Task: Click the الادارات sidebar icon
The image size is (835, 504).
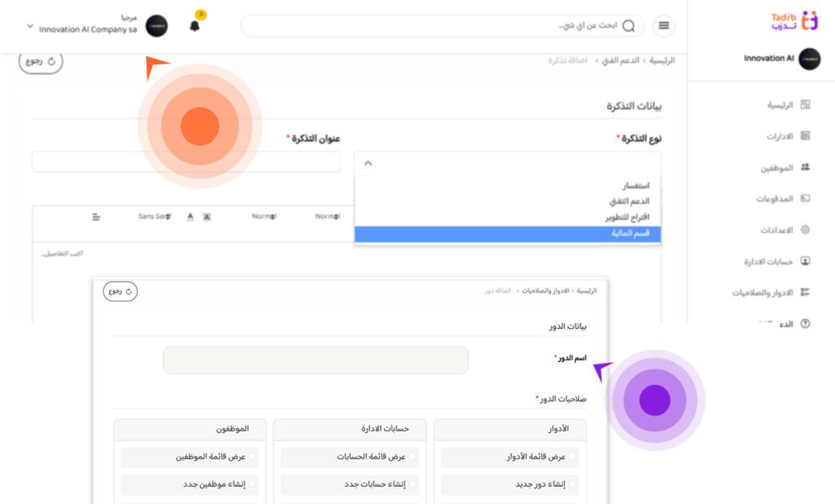Action: click(x=805, y=136)
